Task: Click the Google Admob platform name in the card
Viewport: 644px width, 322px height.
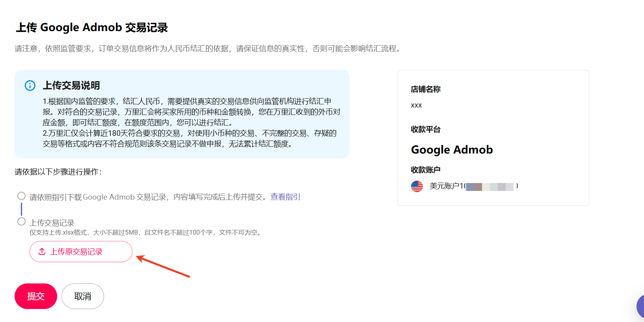Action: point(452,150)
